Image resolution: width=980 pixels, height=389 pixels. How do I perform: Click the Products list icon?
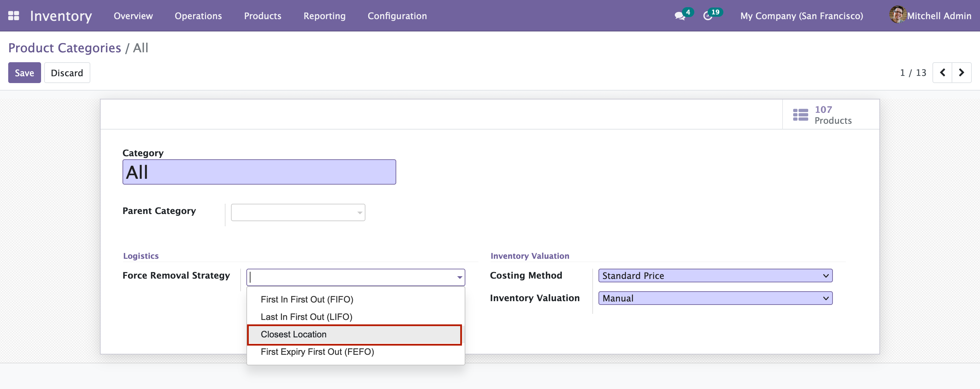tap(800, 115)
